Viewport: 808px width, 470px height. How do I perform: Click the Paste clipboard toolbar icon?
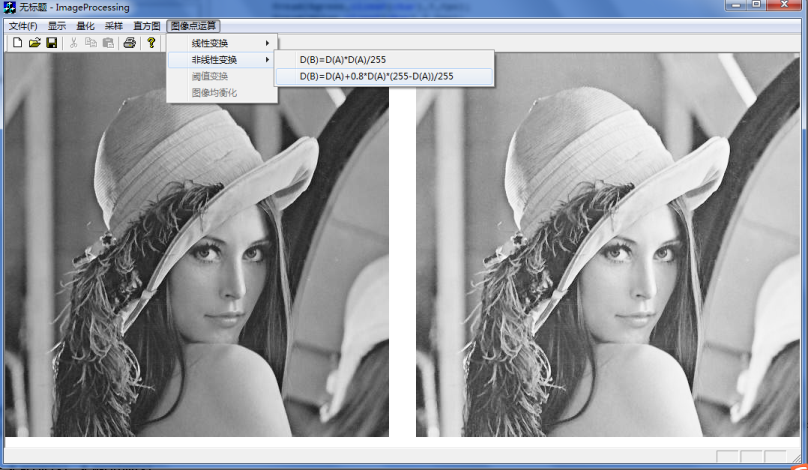108,43
